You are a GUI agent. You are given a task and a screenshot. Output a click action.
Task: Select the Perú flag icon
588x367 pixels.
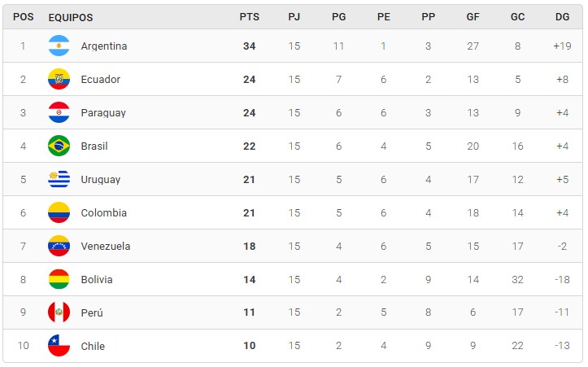[59, 312]
